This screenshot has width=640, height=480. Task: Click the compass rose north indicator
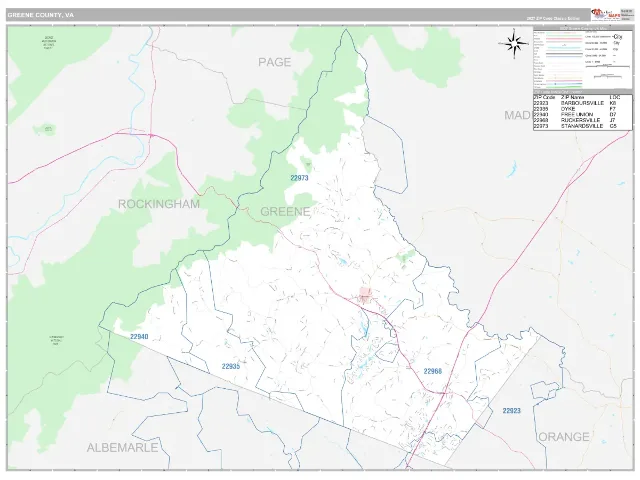pos(514,44)
